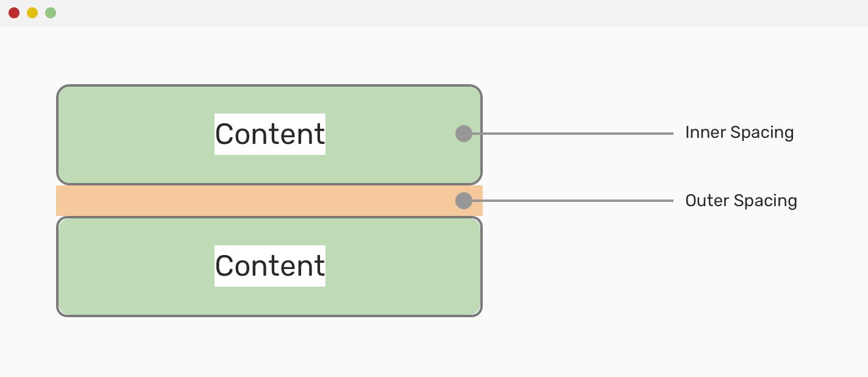Click the top border of upper content box
This screenshot has width=868, height=377.
point(269,85)
